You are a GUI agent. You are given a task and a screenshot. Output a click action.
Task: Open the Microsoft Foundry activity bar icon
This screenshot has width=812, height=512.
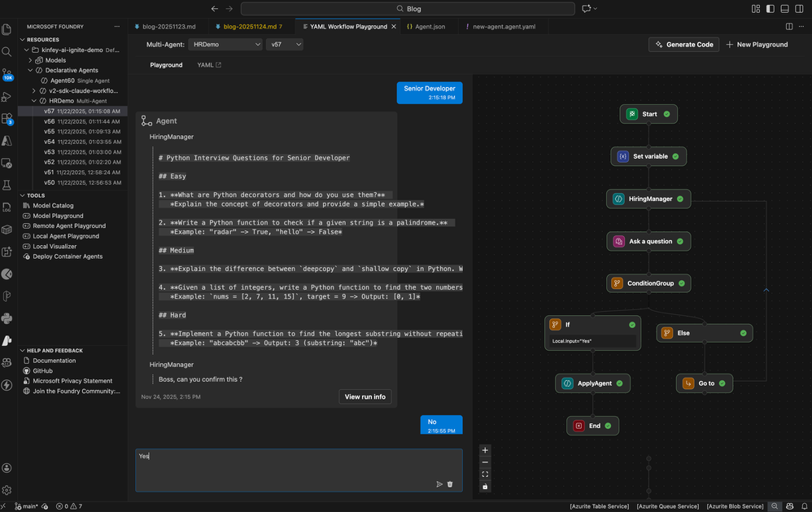point(7,340)
